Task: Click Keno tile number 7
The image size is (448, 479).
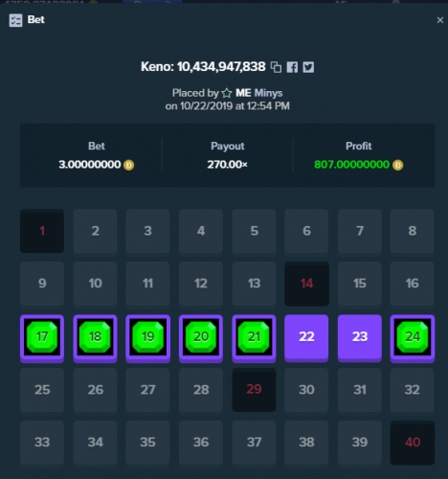Action: pos(360,231)
